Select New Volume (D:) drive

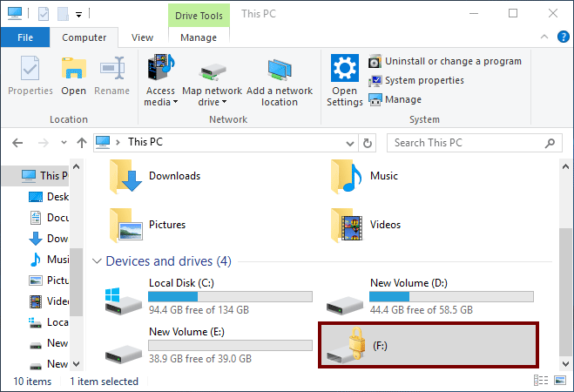[x=429, y=297]
